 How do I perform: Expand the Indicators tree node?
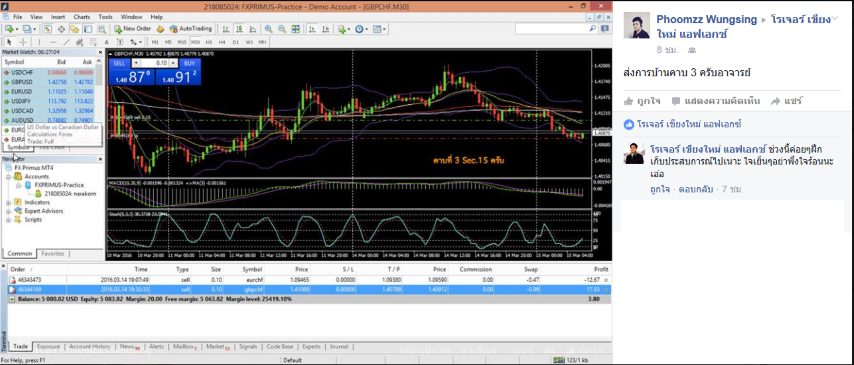point(8,202)
